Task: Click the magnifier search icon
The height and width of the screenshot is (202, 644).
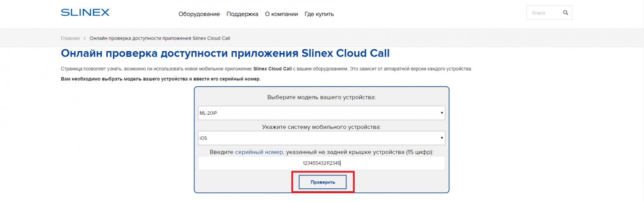Action: tap(566, 13)
